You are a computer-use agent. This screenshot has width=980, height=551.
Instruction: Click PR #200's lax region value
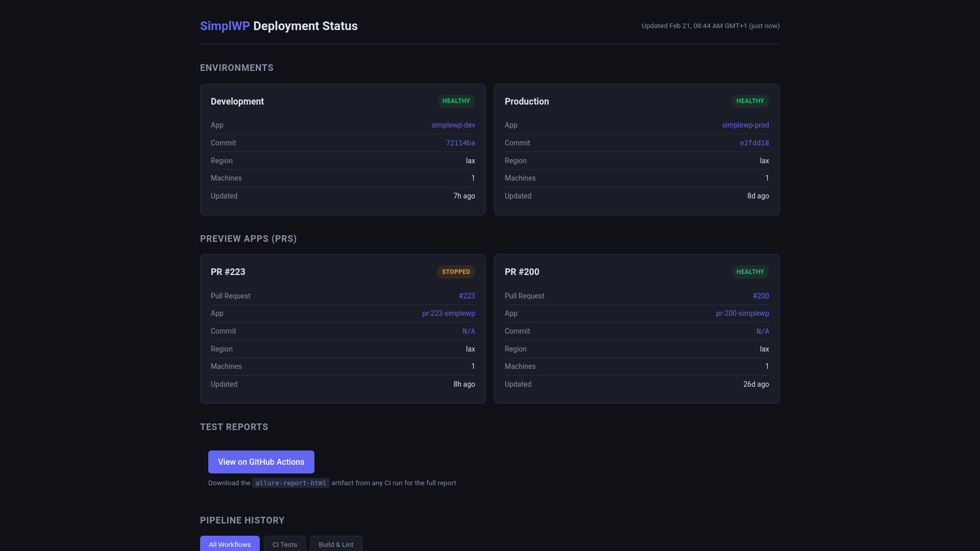(x=765, y=349)
